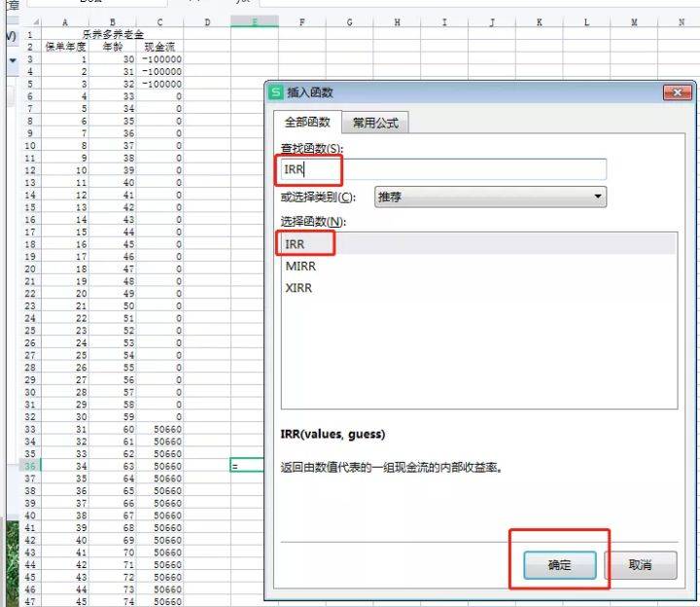
Task: Click the WPS logo icon in dialog title
Action: click(275, 92)
